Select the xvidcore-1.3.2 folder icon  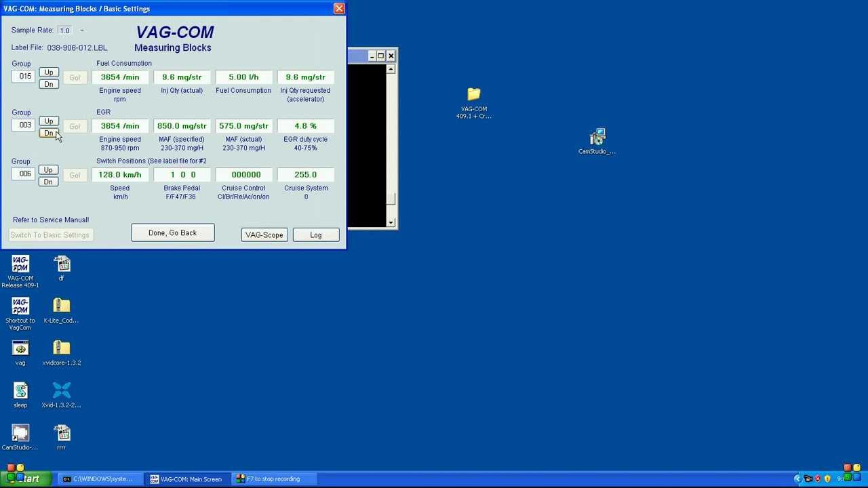(62, 352)
